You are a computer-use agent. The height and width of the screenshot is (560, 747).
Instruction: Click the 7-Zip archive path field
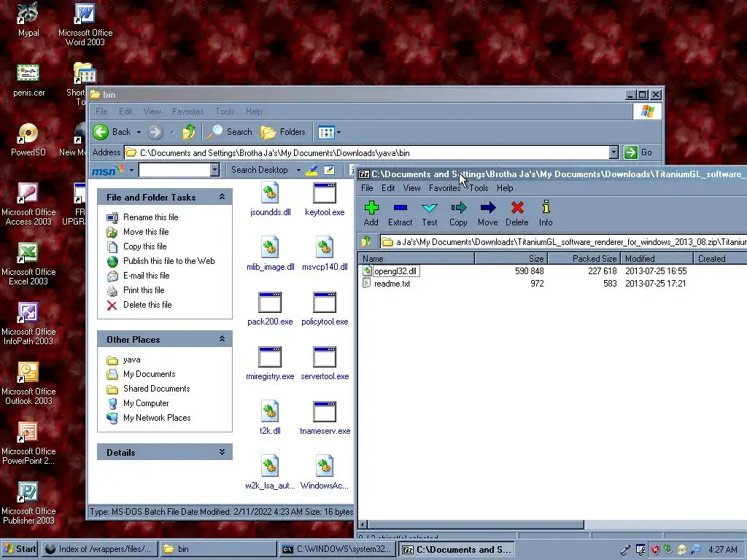564,242
